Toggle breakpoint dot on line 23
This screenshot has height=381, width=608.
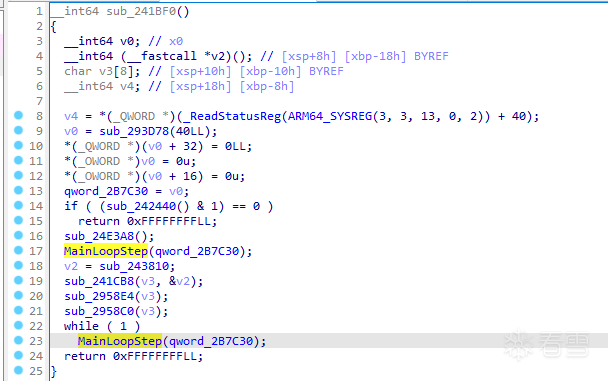pos(18,340)
